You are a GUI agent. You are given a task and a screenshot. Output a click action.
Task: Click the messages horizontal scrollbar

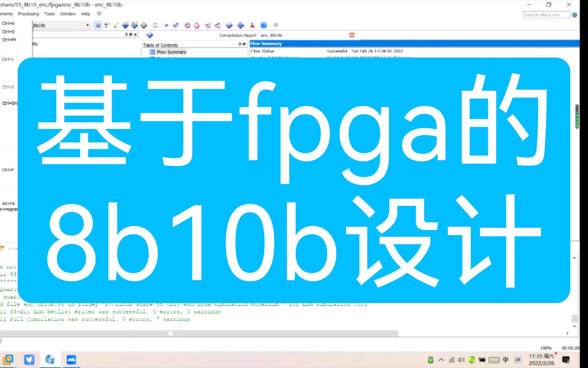(199, 333)
